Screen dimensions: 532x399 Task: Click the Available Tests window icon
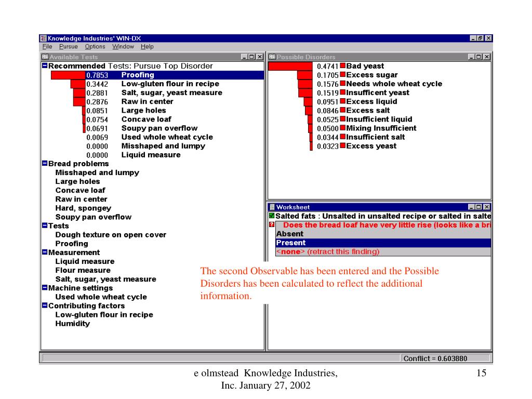click(45, 57)
